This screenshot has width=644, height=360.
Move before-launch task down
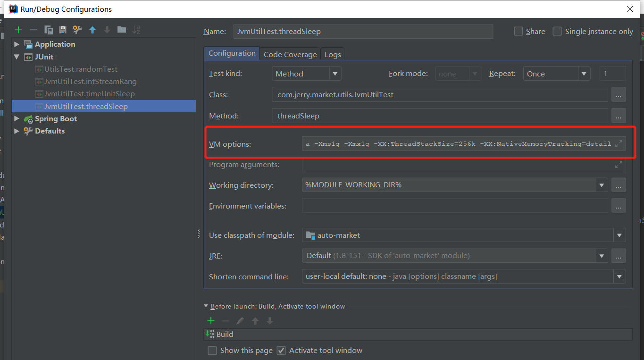click(x=270, y=321)
